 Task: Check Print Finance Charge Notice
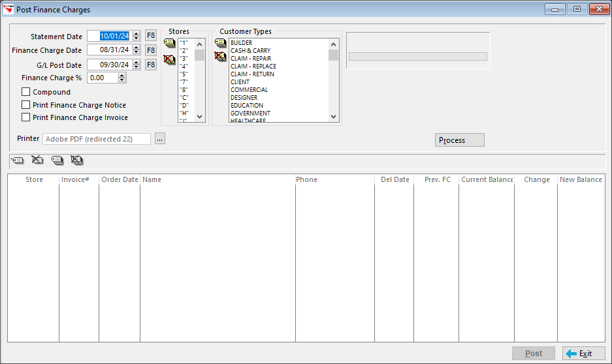click(25, 104)
